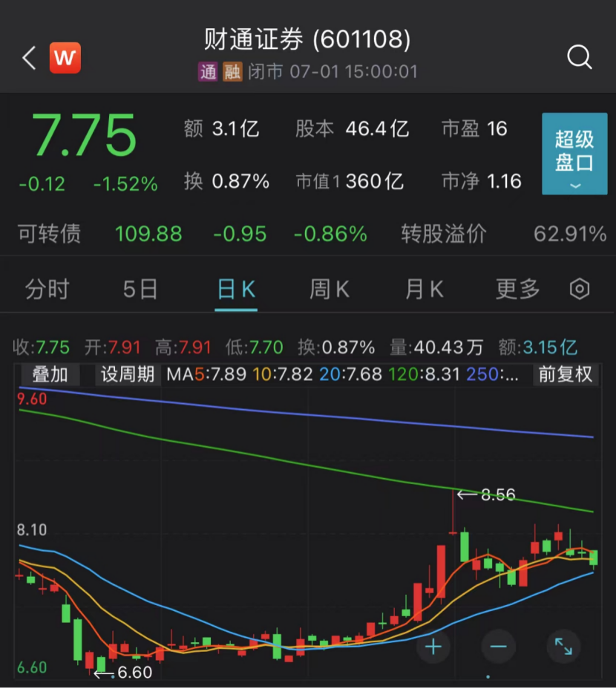616x689 pixels.
Task: Tap the MA20:7.68 indicator label
Action: (350, 375)
